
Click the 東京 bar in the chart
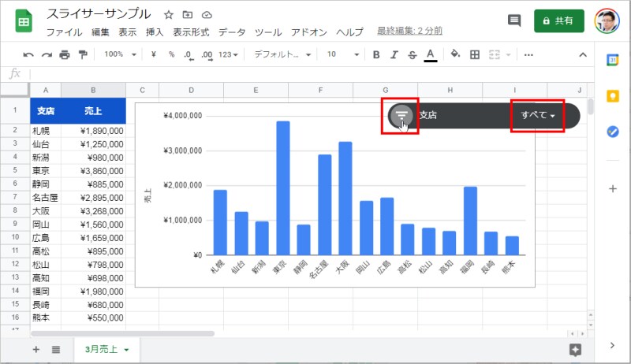click(x=283, y=188)
